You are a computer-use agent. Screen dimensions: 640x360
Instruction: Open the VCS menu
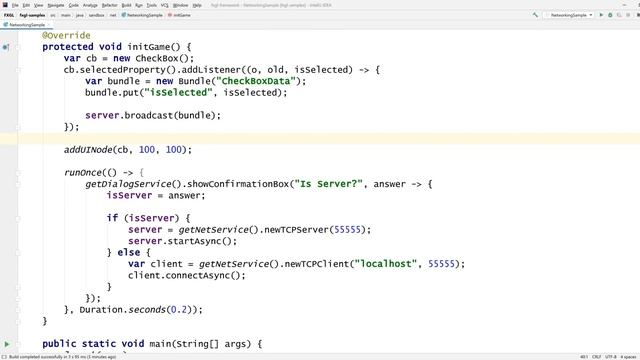[164, 5]
